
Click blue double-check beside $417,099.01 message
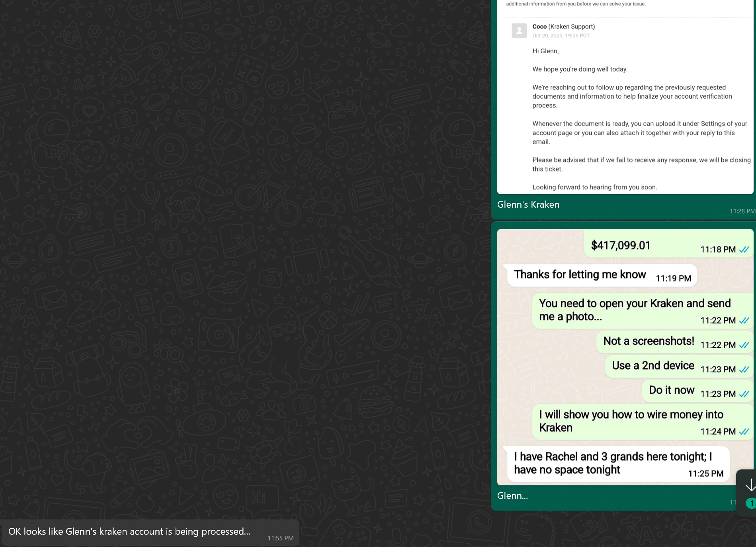[744, 249]
